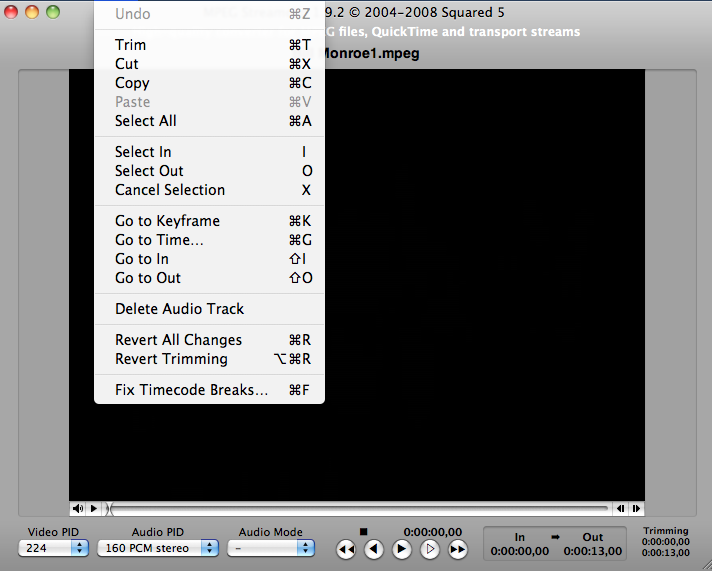Click the In timecode field
Image resolution: width=712 pixels, height=571 pixels.
coord(520,551)
